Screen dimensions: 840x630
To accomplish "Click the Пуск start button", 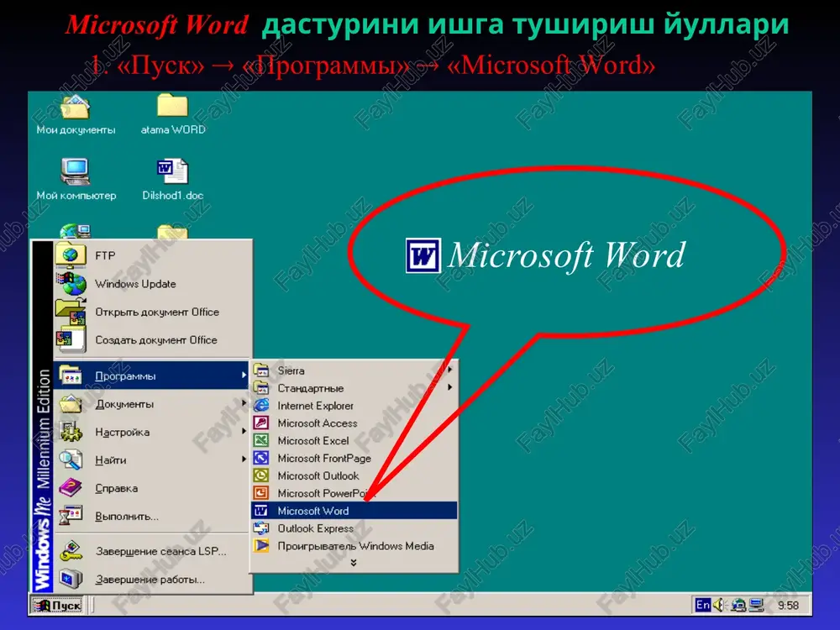I will (x=57, y=606).
